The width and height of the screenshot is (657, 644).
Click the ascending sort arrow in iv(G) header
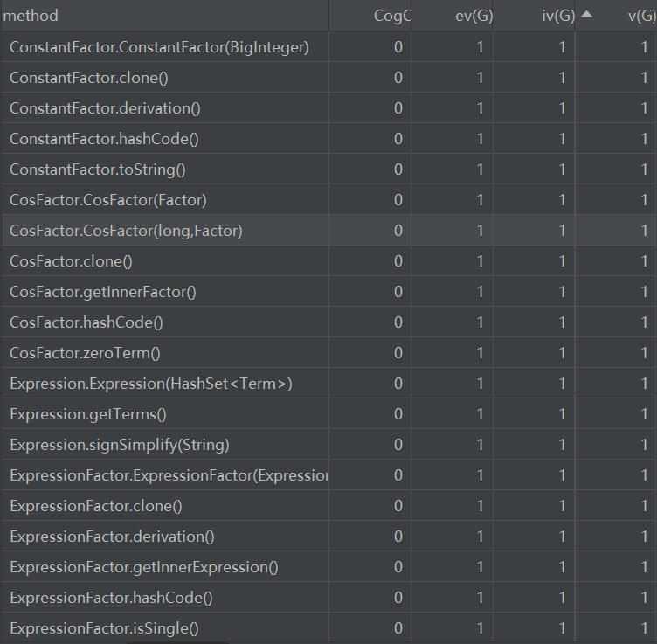point(586,15)
